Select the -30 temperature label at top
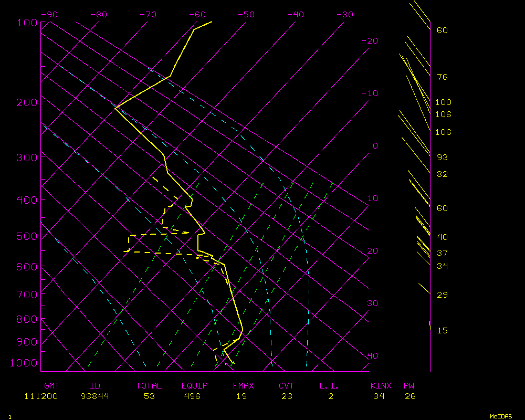Viewport: 525px width, 420px height. (x=344, y=15)
